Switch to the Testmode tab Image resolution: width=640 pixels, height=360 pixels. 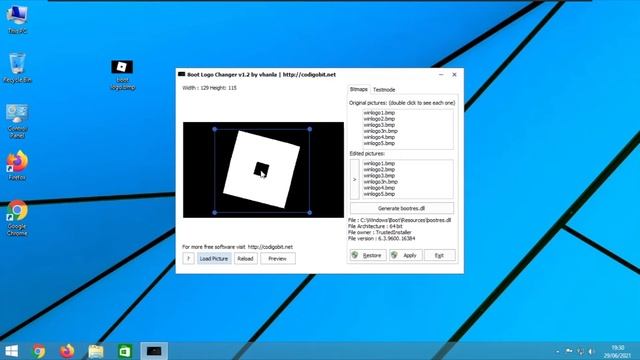pos(384,89)
